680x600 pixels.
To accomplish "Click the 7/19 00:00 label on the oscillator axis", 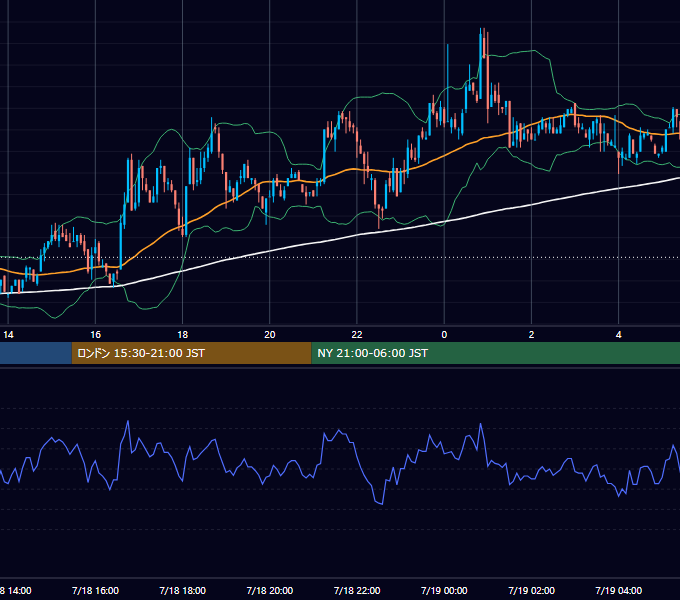I will [444, 590].
